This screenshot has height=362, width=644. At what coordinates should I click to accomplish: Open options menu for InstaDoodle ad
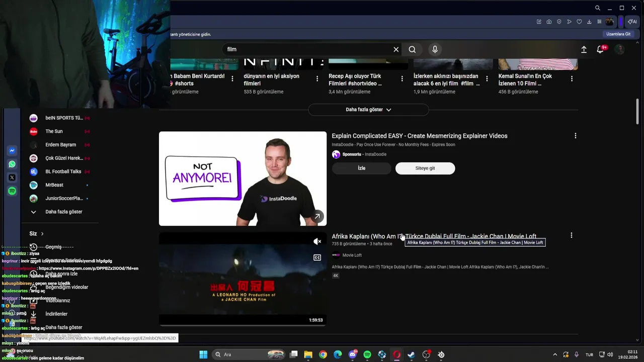click(576, 136)
